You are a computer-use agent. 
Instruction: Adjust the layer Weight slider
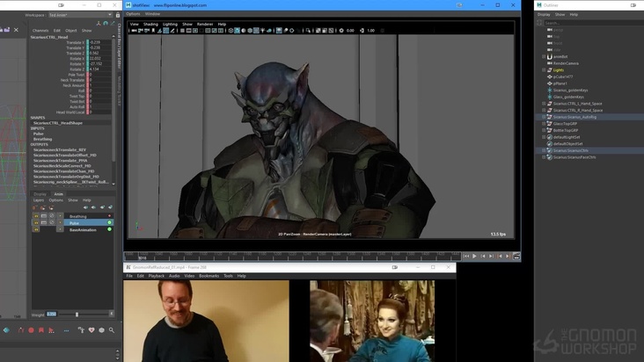77,314
